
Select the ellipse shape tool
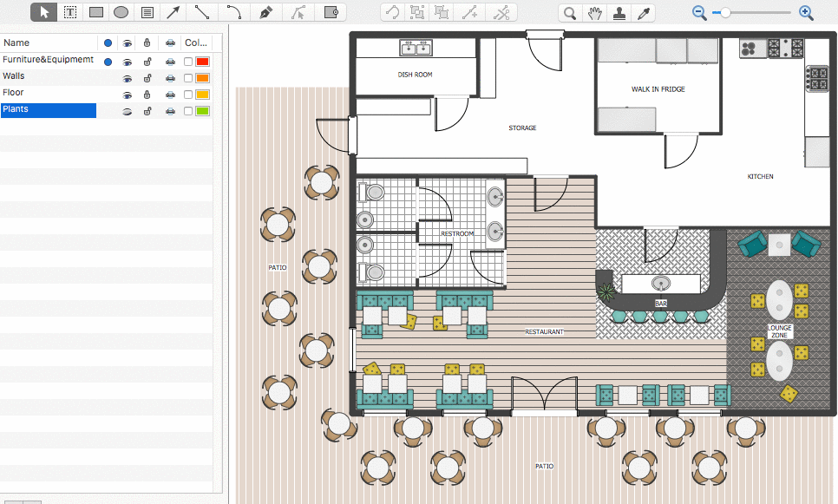coord(121,12)
